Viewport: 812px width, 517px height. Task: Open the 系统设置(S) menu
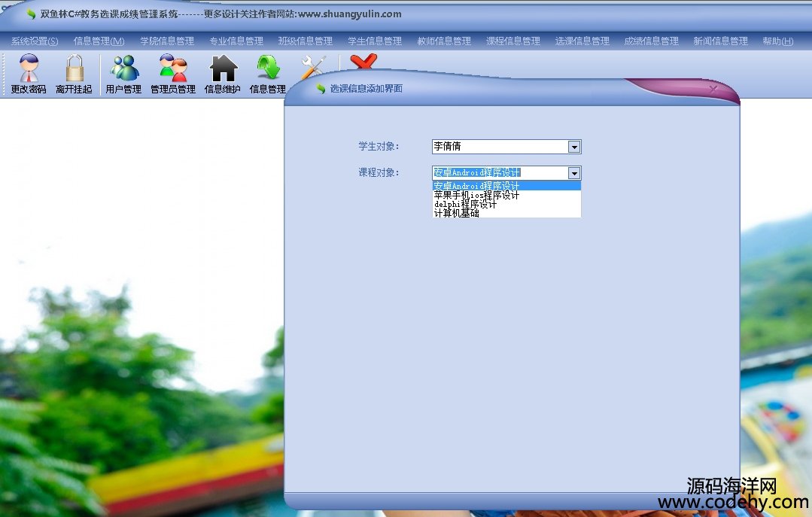click(x=35, y=41)
